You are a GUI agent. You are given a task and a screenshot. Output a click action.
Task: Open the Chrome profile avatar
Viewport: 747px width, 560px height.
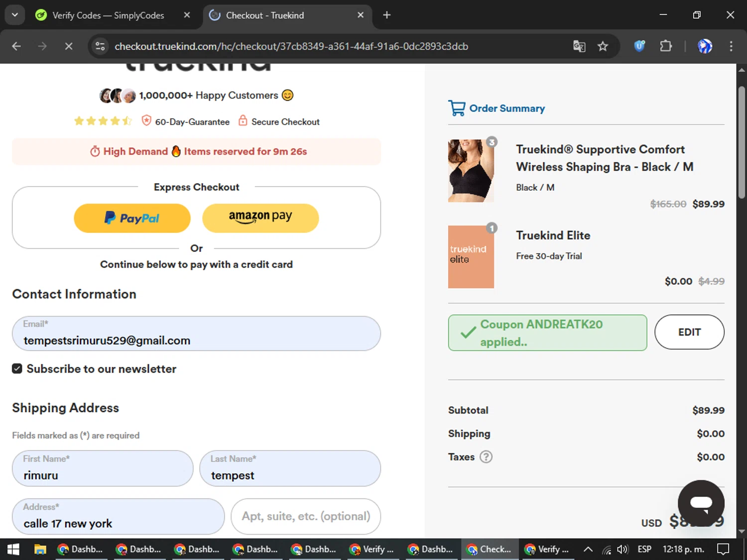[x=705, y=46]
